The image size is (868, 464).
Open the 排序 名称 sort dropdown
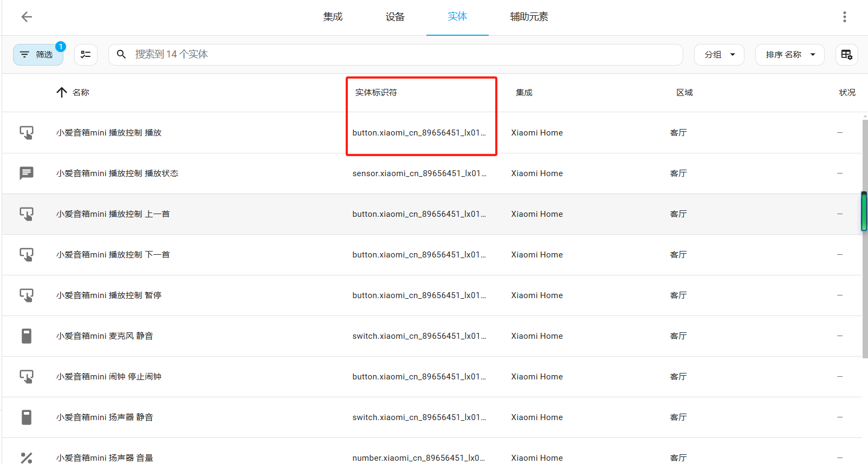[790, 55]
